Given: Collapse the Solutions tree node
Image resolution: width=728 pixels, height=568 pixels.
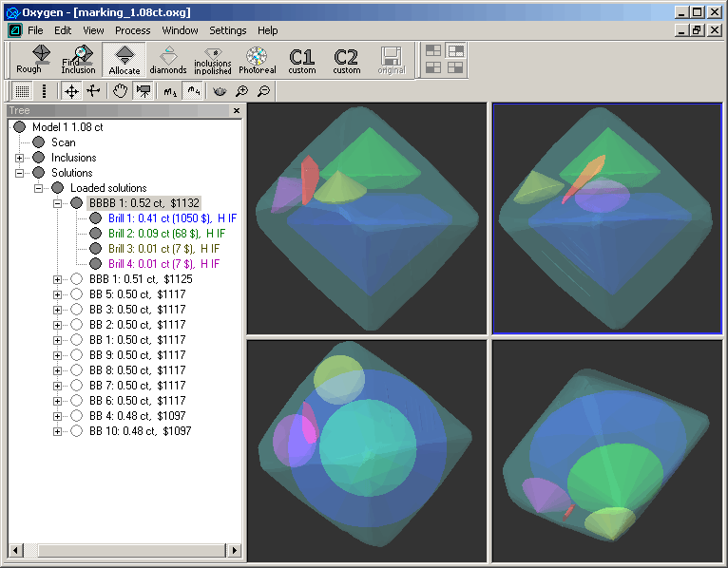Looking at the screenshot, I should click(x=20, y=173).
